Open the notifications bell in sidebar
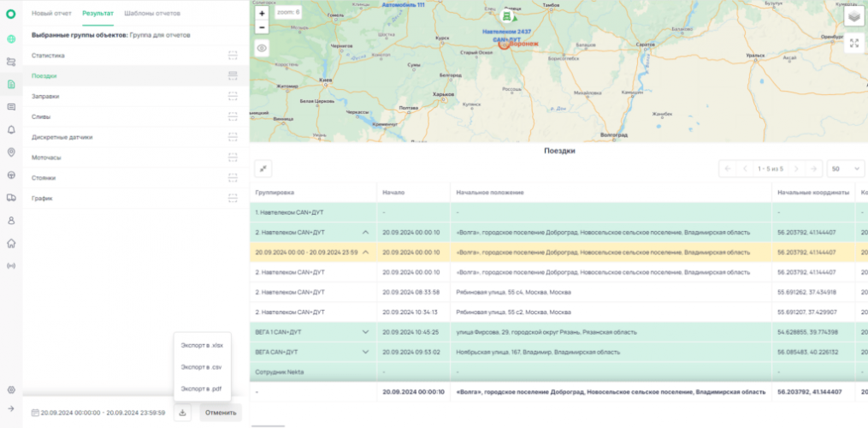This screenshot has width=868, height=428. (x=11, y=130)
